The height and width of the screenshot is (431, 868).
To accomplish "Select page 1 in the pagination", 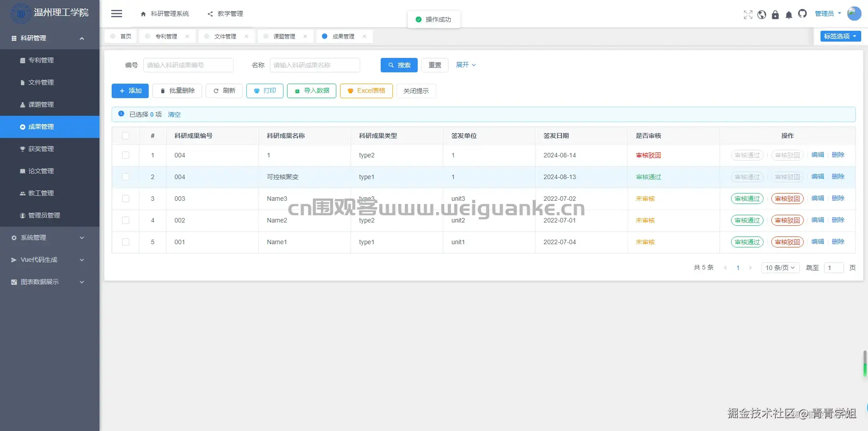I will pos(738,268).
